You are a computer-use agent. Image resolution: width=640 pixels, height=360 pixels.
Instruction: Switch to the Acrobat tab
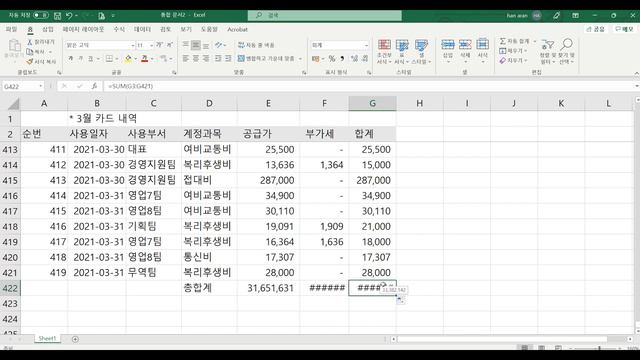point(238,29)
